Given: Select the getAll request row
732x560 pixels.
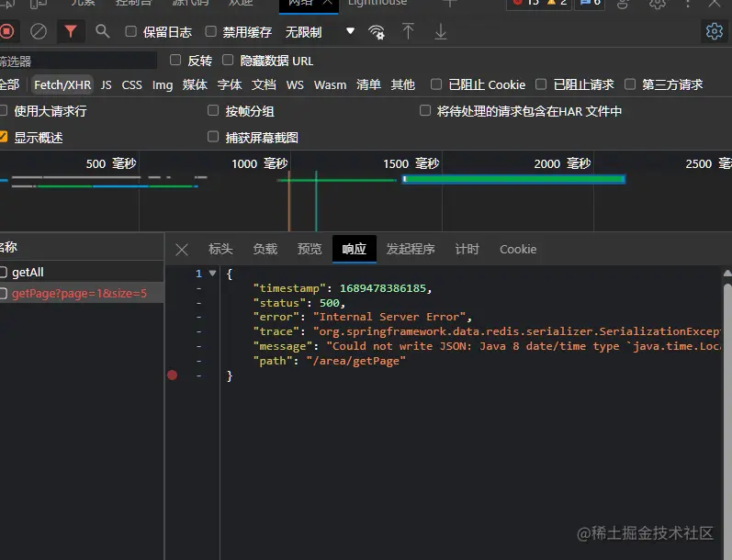Looking at the screenshot, I should tap(82, 272).
